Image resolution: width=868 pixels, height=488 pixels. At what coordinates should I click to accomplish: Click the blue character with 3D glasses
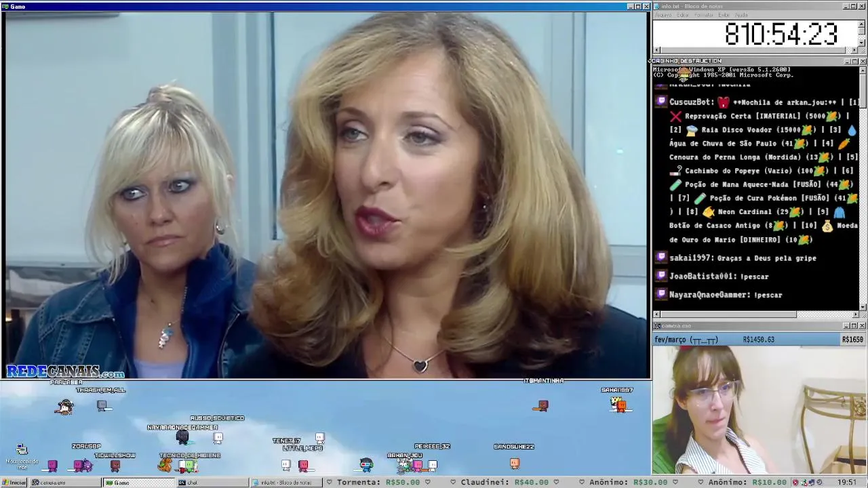(366, 465)
